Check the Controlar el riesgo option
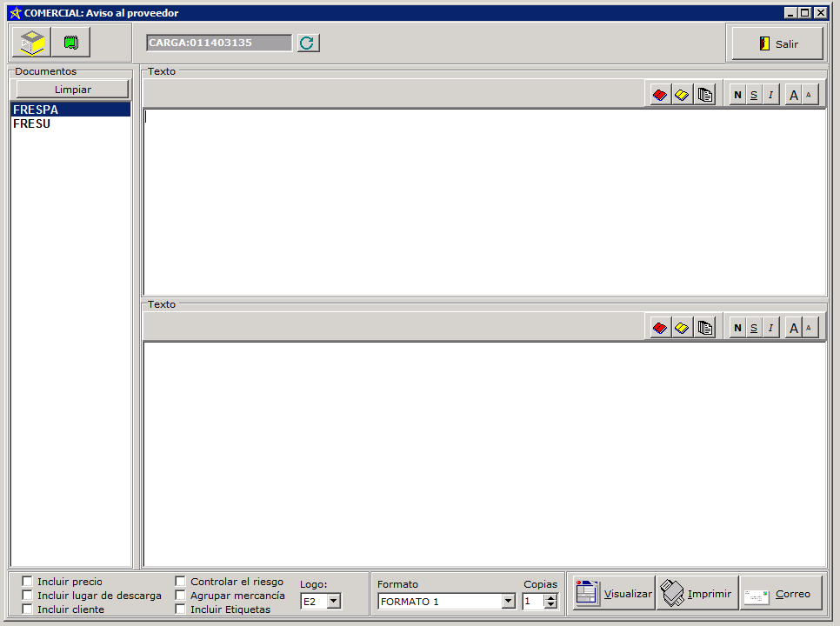This screenshot has width=840, height=626. tap(181, 582)
